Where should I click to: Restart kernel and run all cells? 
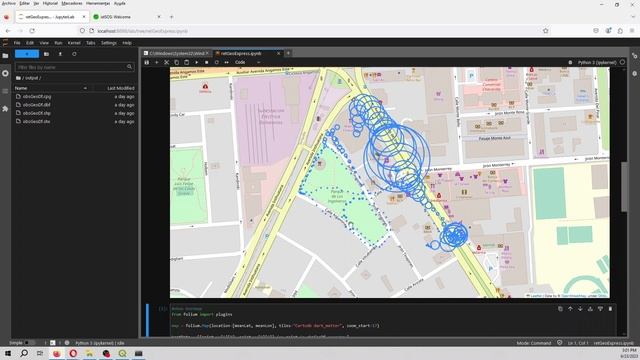click(x=227, y=62)
